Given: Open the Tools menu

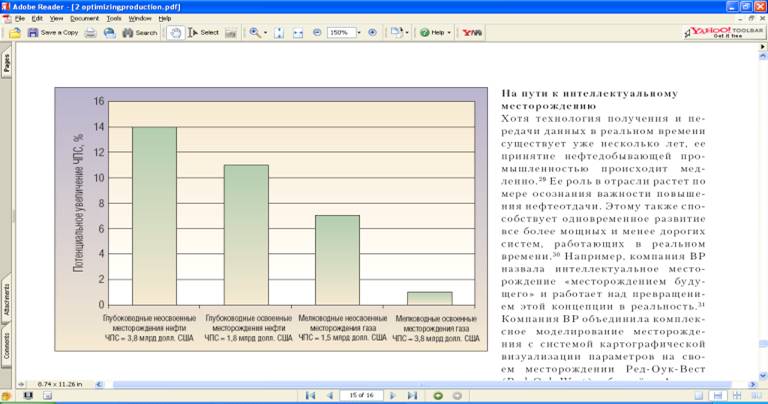Looking at the screenshot, I should 113,18.
